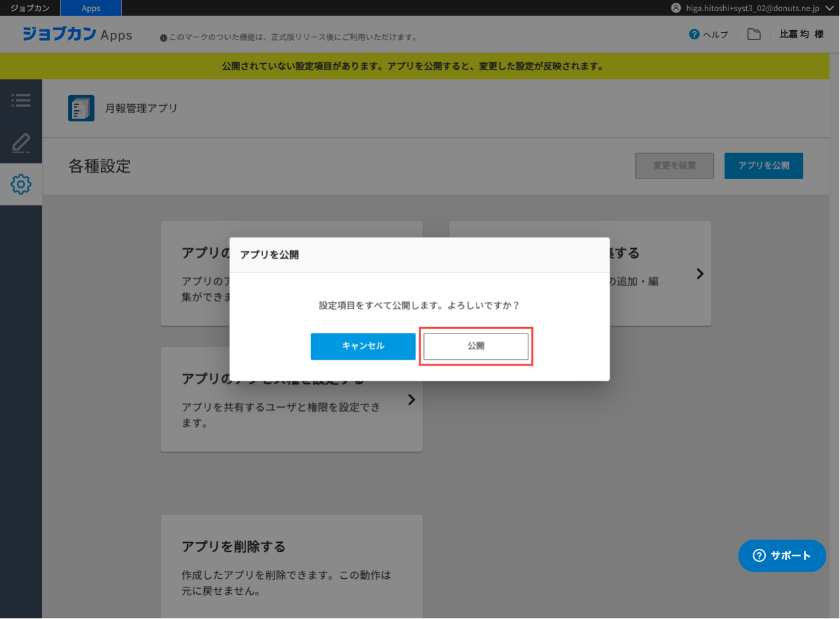Open the list view icon in the sidebar
Image resolution: width=840 pixels, height=619 pixels.
pyautogui.click(x=21, y=100)
